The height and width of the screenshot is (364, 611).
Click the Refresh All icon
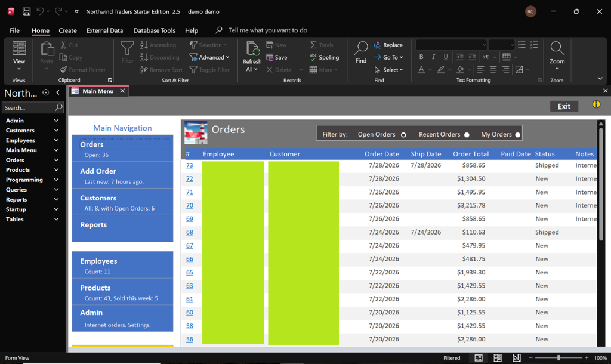tap(252, 49)
